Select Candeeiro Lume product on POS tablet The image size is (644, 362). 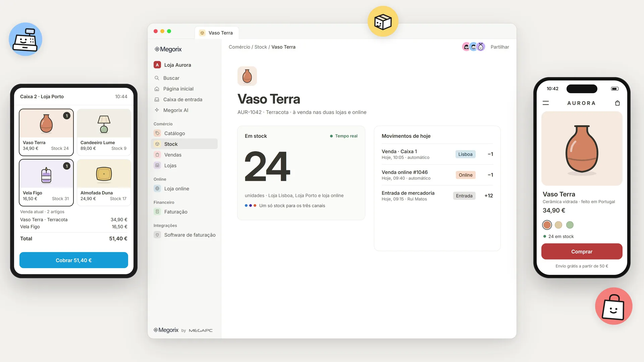click(x=104, y=132)
